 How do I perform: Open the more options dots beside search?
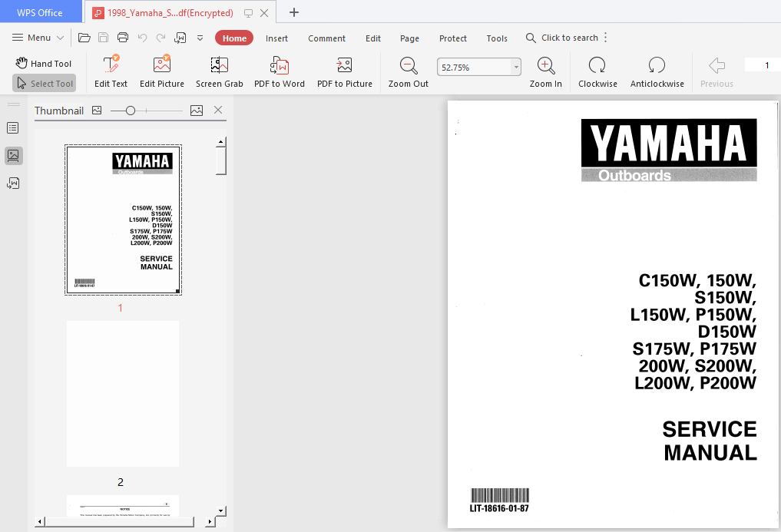[606, 38]
